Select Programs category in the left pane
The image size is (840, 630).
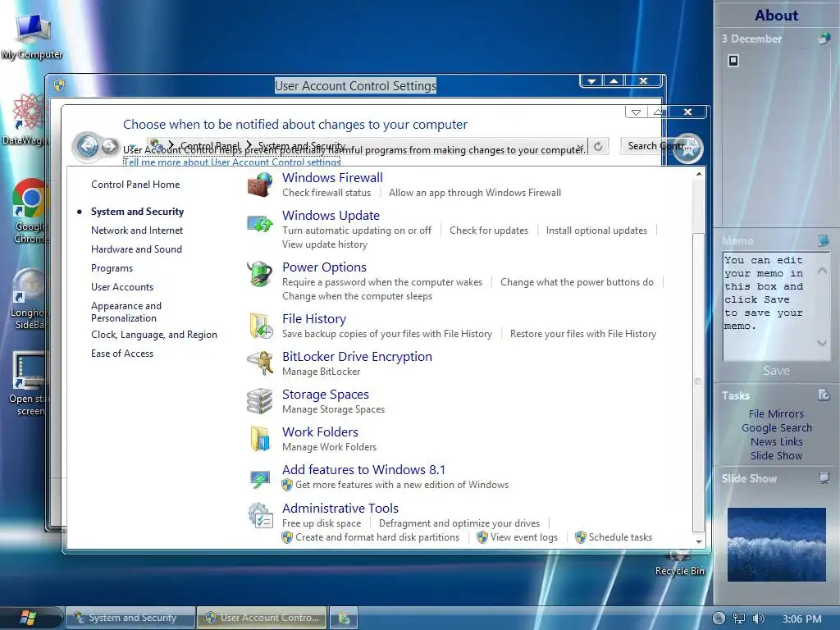(112, 268)
